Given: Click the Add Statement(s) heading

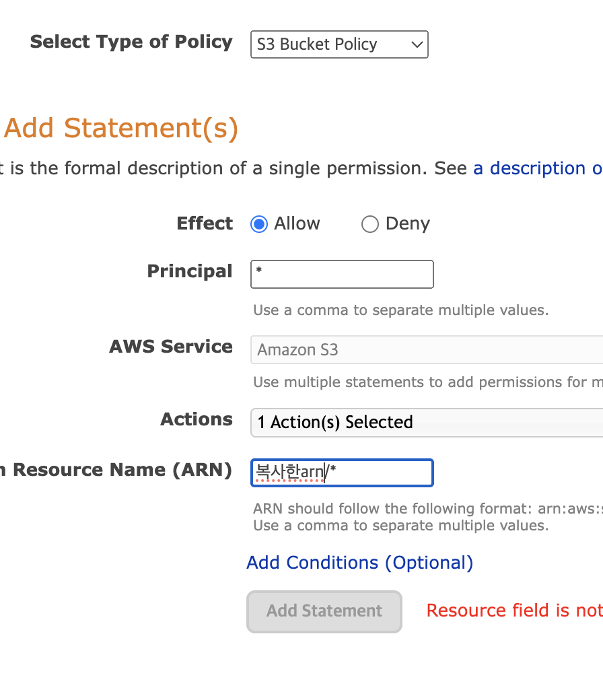Looking at the screenshot, I should pyautogui.click(x=121, y=128).
